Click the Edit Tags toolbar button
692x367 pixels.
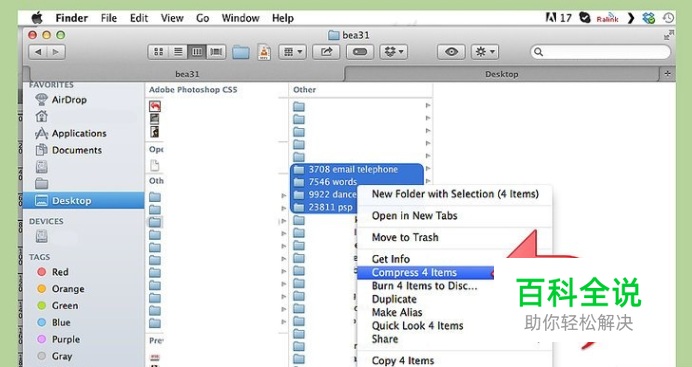pyautogui.click(x=360, y=52)
